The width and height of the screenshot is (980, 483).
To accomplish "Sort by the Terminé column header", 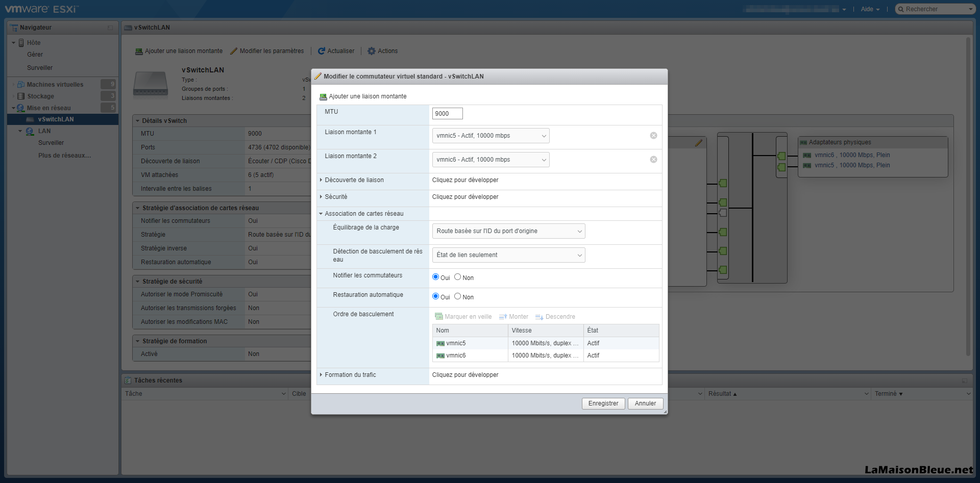I will pos(922,394).
